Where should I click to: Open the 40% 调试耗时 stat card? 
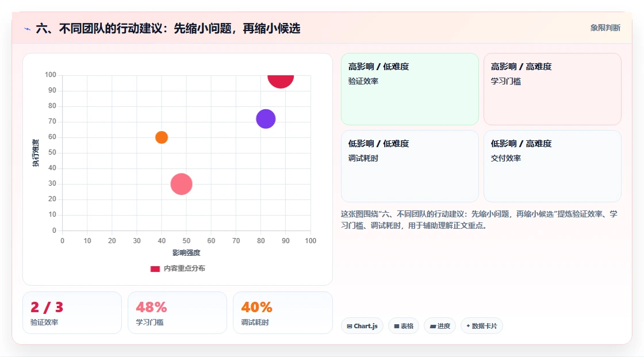click(282, 313)
